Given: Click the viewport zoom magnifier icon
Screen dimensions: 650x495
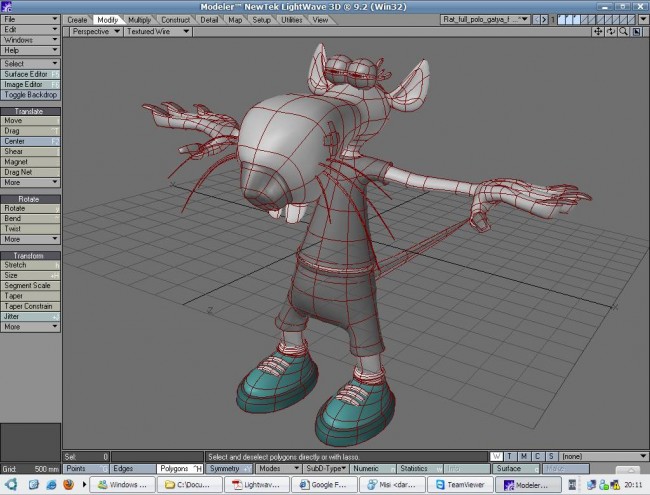Looking at the screenshot, I should tap(624, 31).
